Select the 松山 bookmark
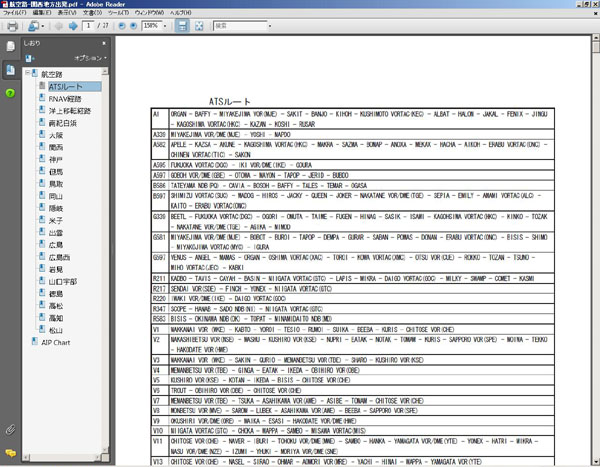Image resolution: width=600 pixels, height=467 pixels. (56, 330)
